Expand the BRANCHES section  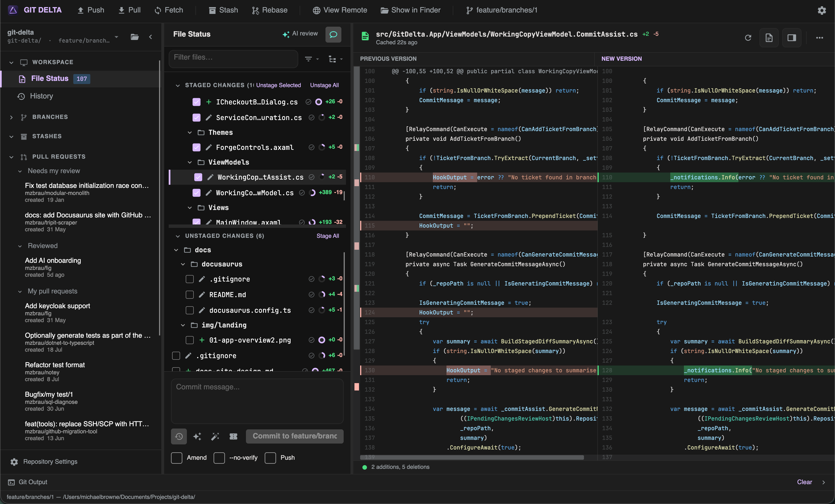click(12, 117)
